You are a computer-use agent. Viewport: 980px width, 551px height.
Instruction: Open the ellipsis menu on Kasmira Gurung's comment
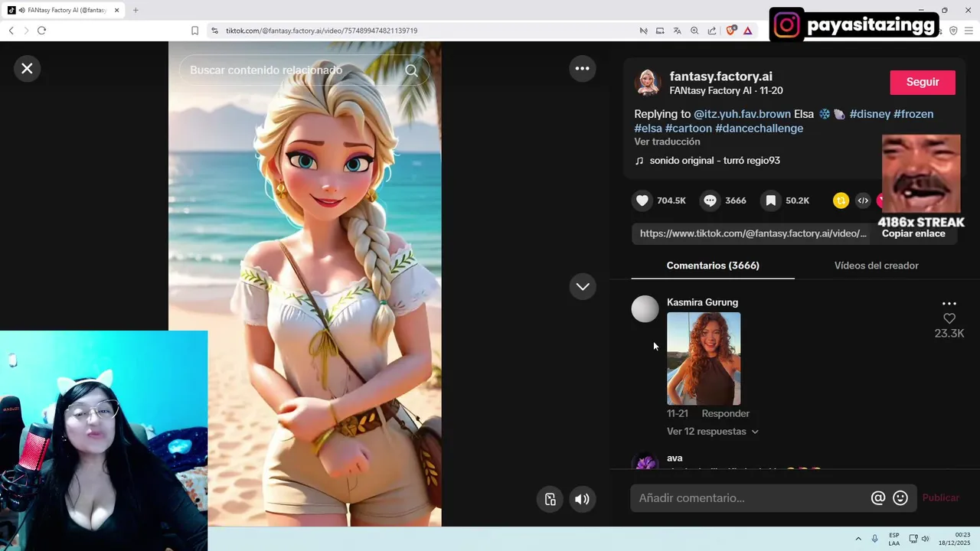point(949,304)
